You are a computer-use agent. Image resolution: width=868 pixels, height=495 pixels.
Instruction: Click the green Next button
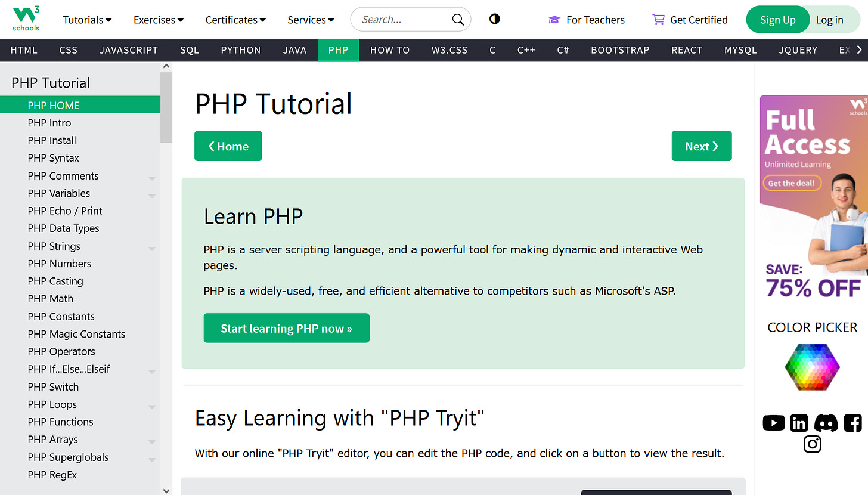[702, 146]
